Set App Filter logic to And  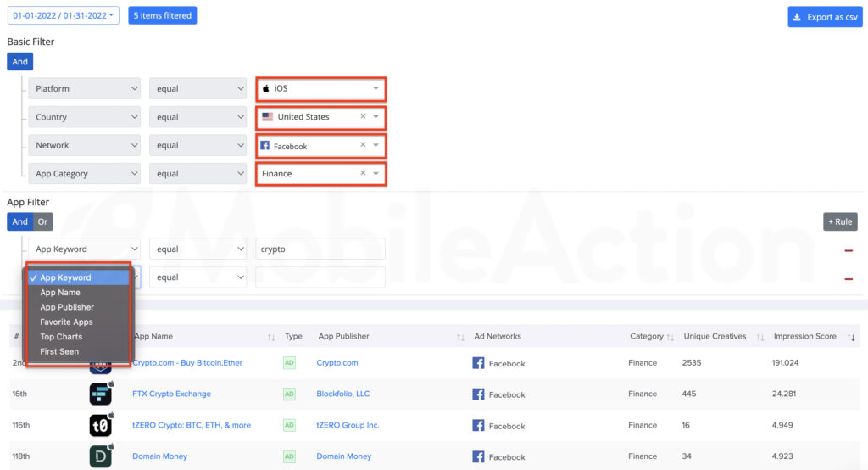coord(20,221)
